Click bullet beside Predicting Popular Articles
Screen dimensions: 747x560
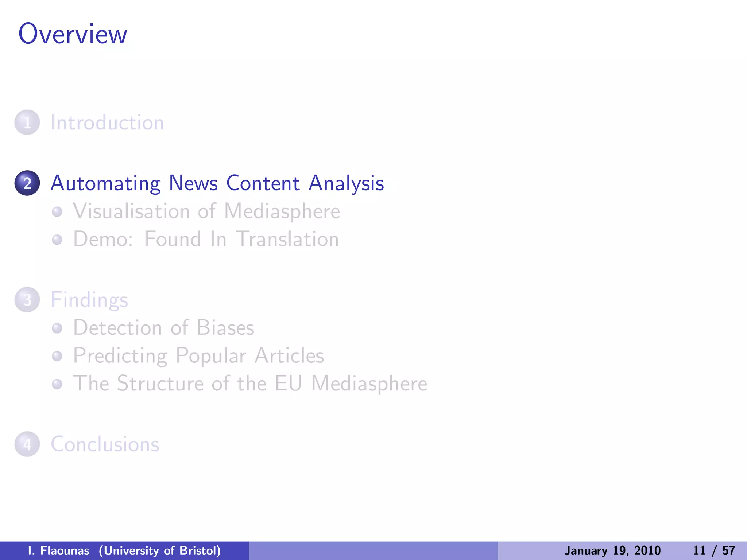[57, 356]
